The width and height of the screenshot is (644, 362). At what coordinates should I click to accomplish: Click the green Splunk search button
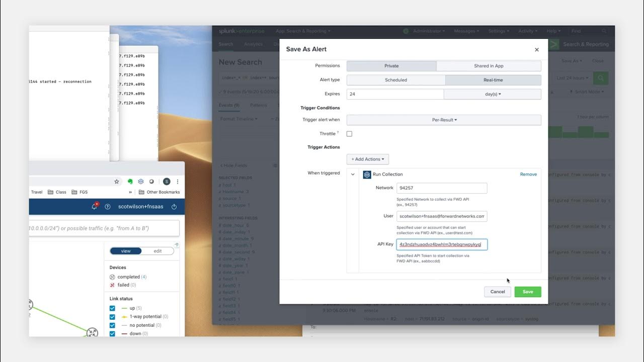(600, 78)
